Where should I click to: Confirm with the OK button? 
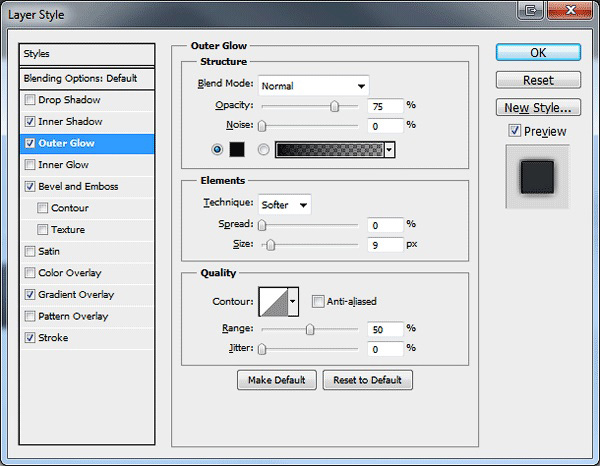[538, 52]
